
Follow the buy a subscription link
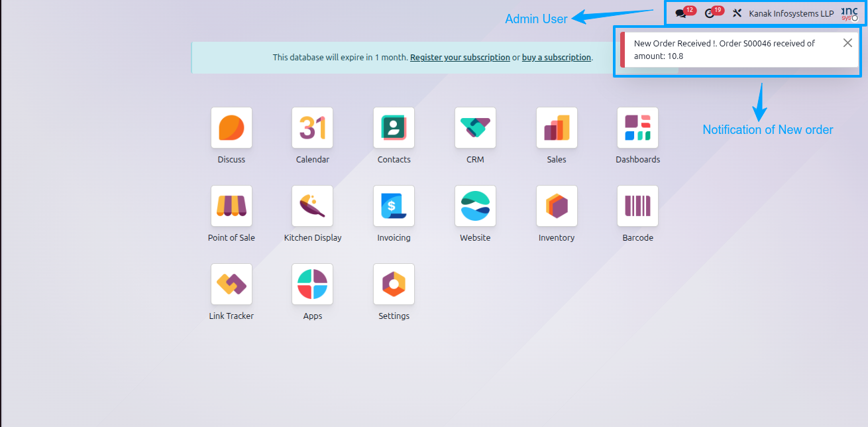pyautogui.click(x=557, y=58)
